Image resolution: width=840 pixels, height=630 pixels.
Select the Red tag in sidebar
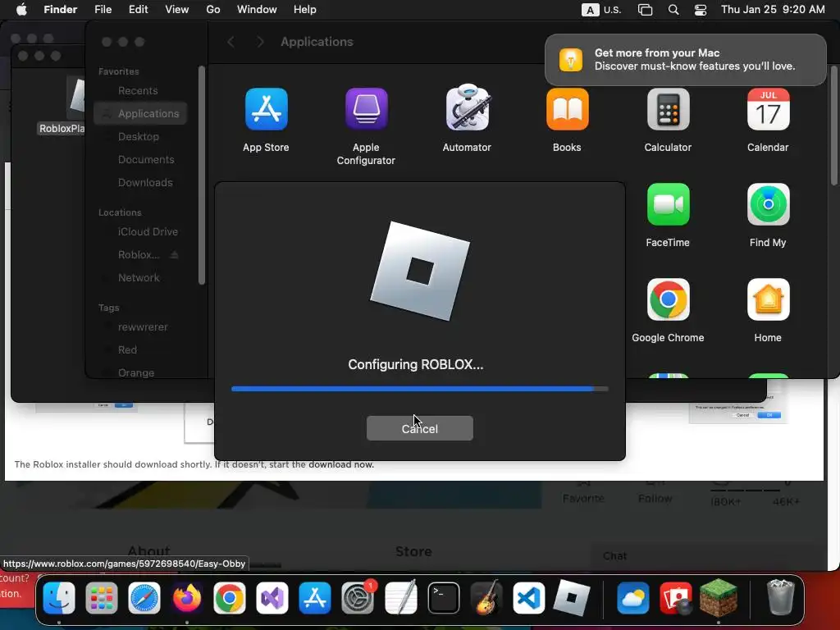tap(127, 349)
